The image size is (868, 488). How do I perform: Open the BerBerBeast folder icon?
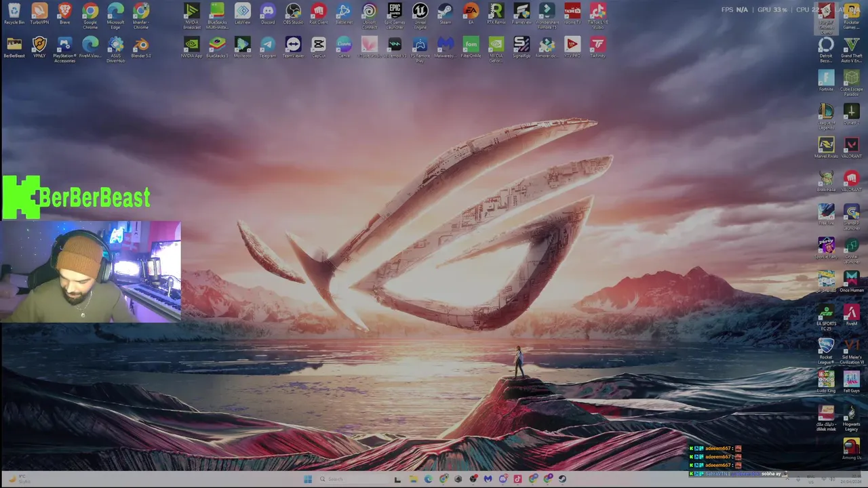pos(14,47)
